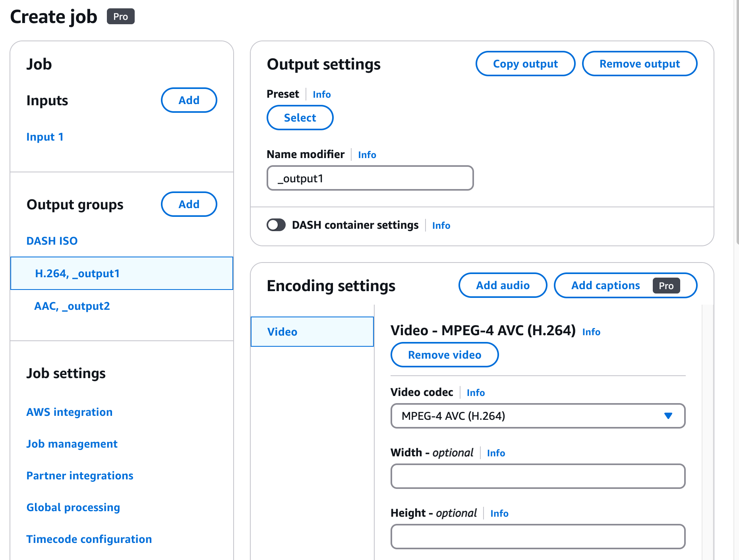Toggle DASH container settings switch
This screenshot has width=739, height=560.
pyautogui.click(x=276, y=225)
